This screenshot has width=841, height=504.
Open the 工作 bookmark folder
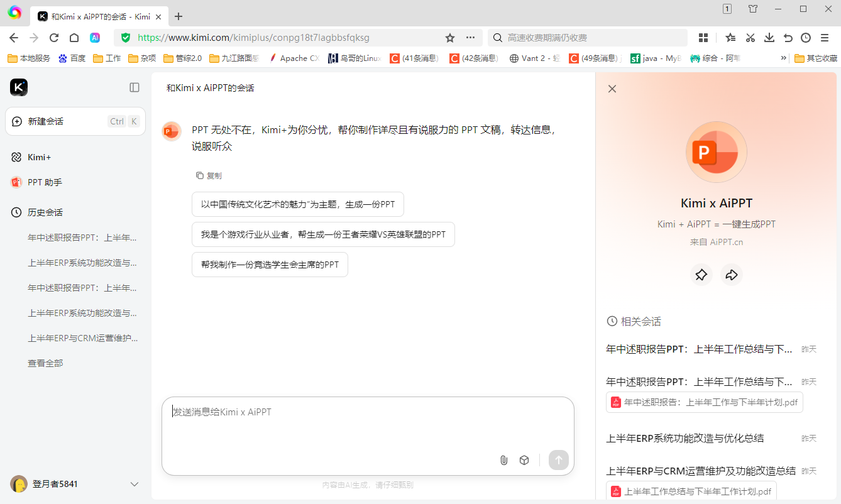click(x=107, y=58)
